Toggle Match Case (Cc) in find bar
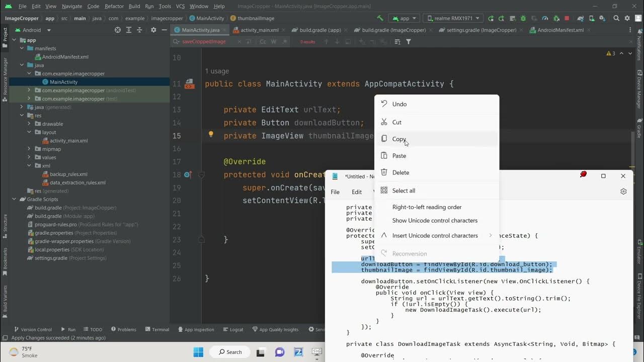Screen dimensions: 644x362 (x=263, y=42)
